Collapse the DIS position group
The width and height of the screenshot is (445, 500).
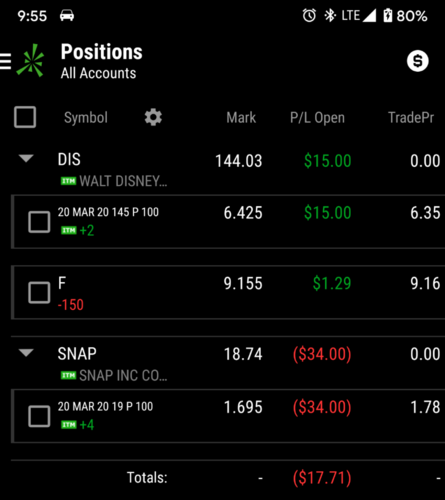tap(26, 158)
